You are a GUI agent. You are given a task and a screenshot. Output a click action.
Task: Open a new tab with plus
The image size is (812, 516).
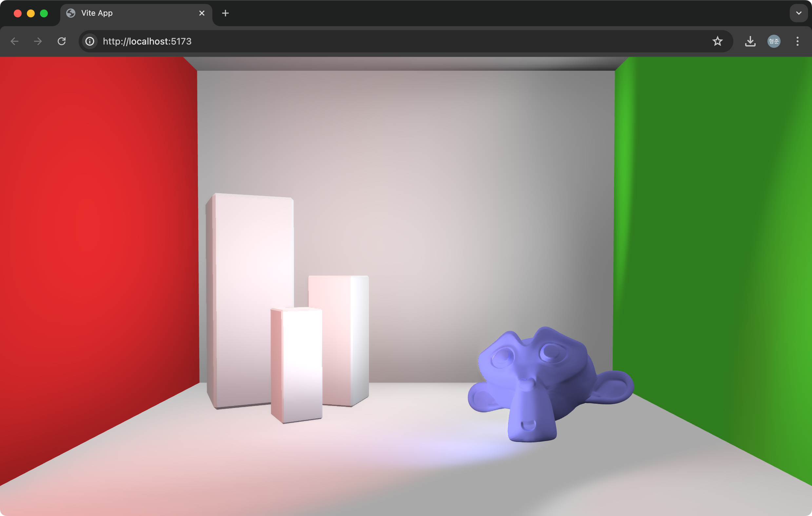coord(225,13)
